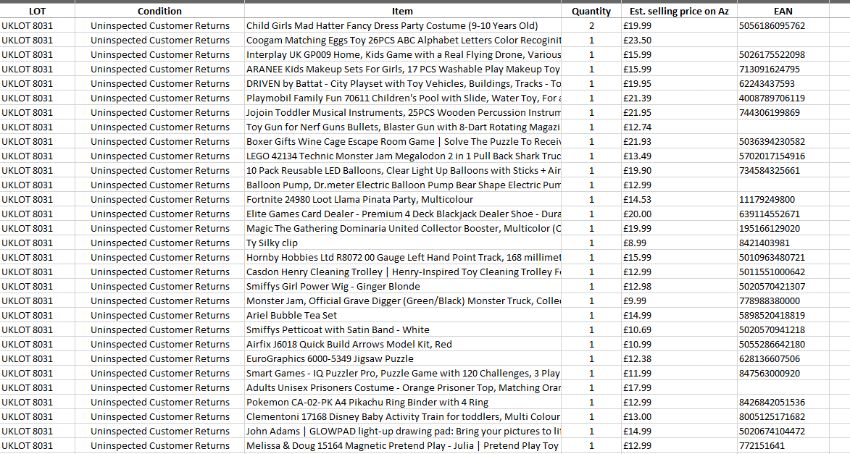Click the Casdon Henry Cleaning Trolley cell
The width and height of the screenshot is (850, 454).
pos(403,272)
